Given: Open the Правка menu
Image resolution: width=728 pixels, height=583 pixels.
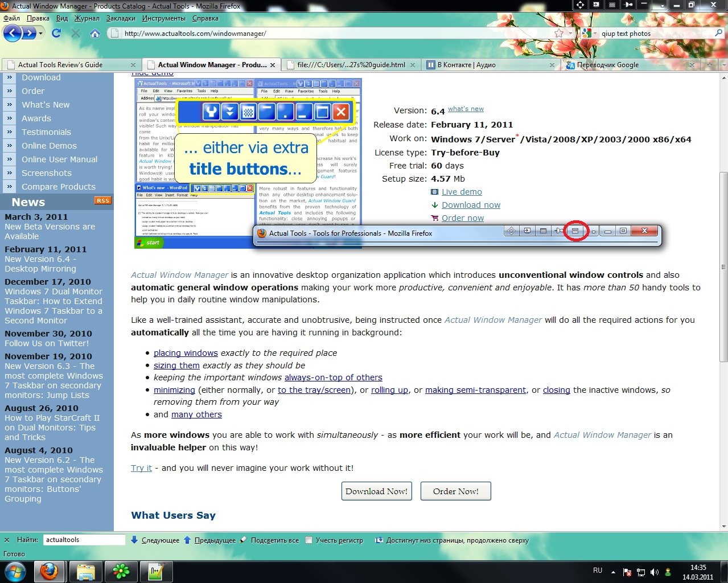Looking at the screenshot, I should [x=38, y=18].
